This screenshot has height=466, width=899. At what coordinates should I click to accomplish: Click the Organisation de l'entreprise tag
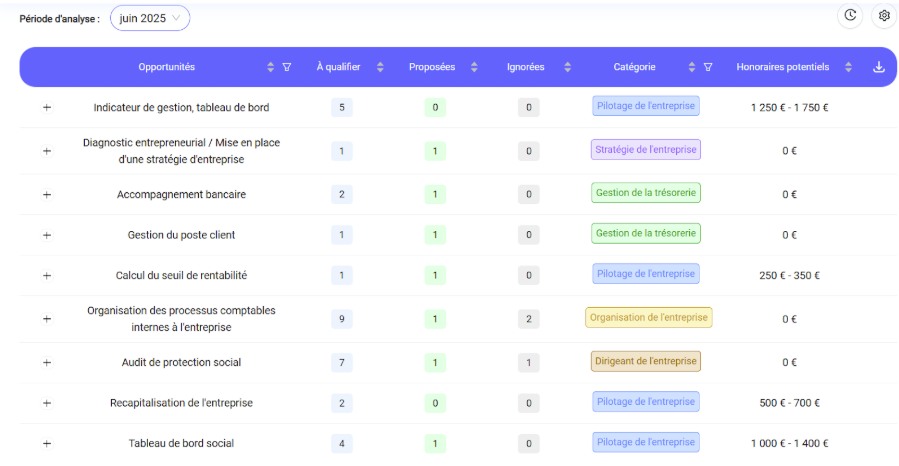coord(648,318)
